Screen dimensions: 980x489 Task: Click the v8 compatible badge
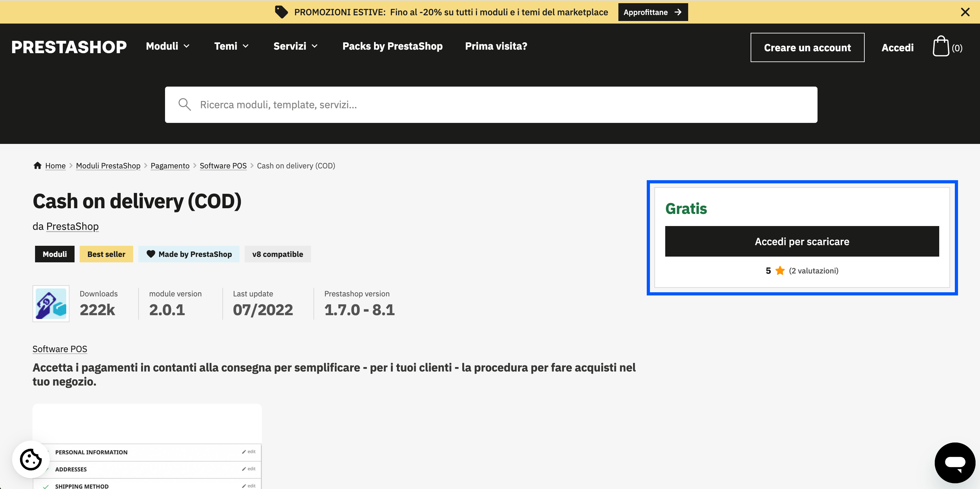point(278,254)
